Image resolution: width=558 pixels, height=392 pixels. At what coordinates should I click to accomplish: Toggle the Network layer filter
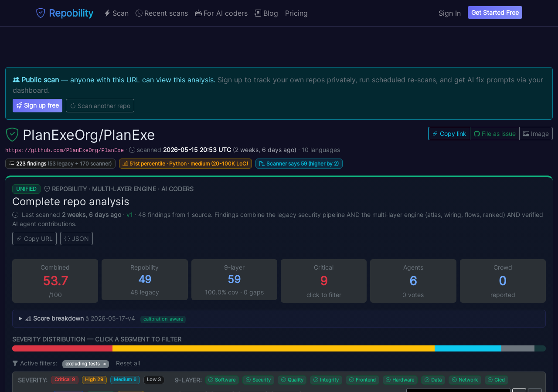(465, 380)
